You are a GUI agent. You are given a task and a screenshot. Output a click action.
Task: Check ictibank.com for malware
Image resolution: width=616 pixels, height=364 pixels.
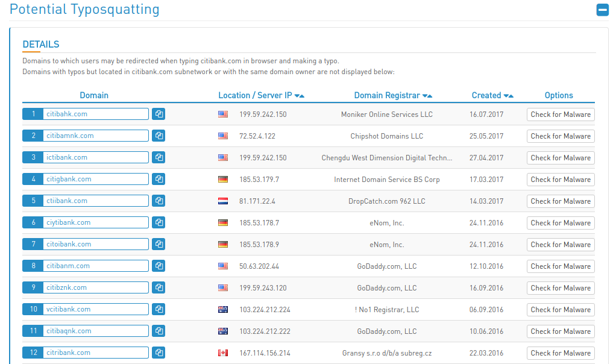tap(561, 158)
